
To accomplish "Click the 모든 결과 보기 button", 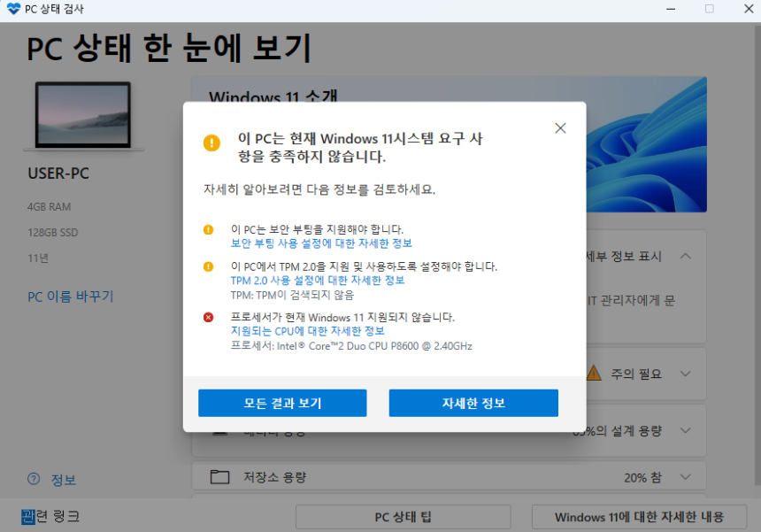I will click(282, 403).
